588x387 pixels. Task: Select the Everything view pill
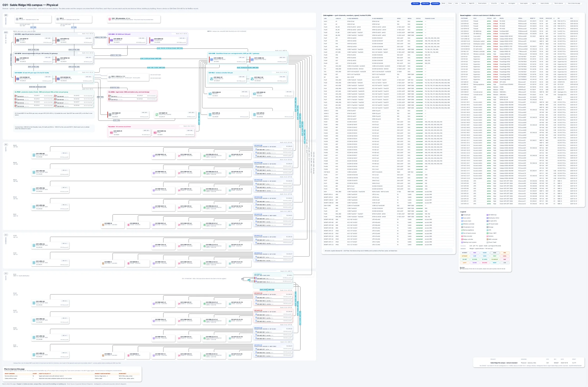coord(435,3)
